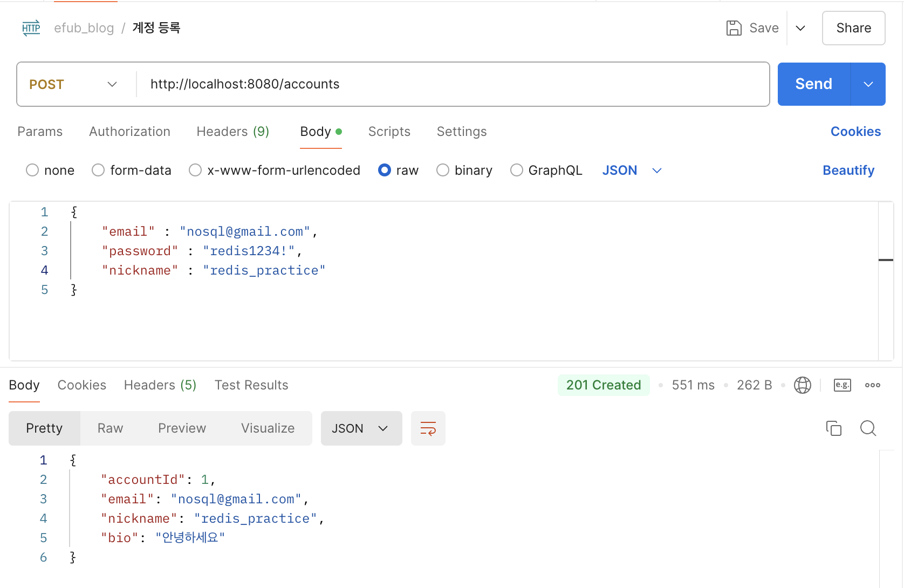This screenshot has height=588, width=904.
Task: Expand the Save options chevron
Action: (x=800, y=28)
